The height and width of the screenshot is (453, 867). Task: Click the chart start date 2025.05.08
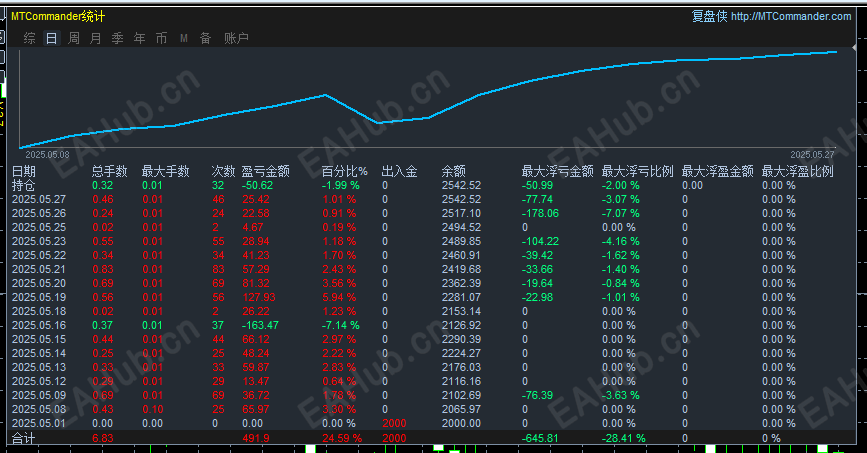point(48,155)
